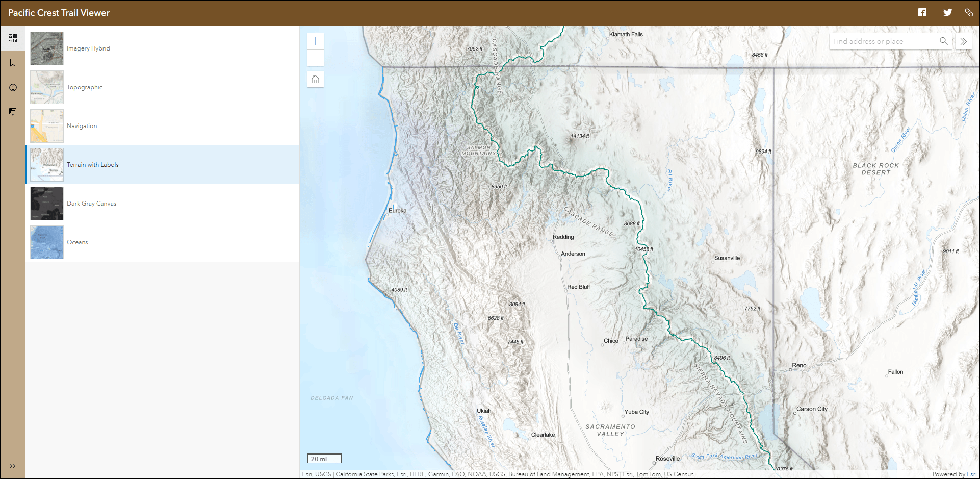
Task: Copy the share link icon
Action: pyautogui.click(x=969, y=13)
